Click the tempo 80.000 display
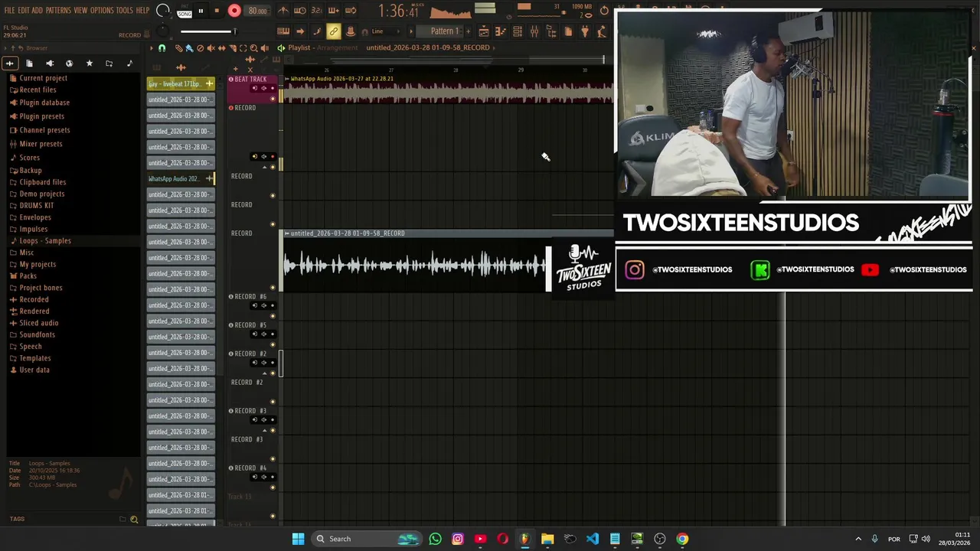 pyautogui.click(x=257, y=11)
